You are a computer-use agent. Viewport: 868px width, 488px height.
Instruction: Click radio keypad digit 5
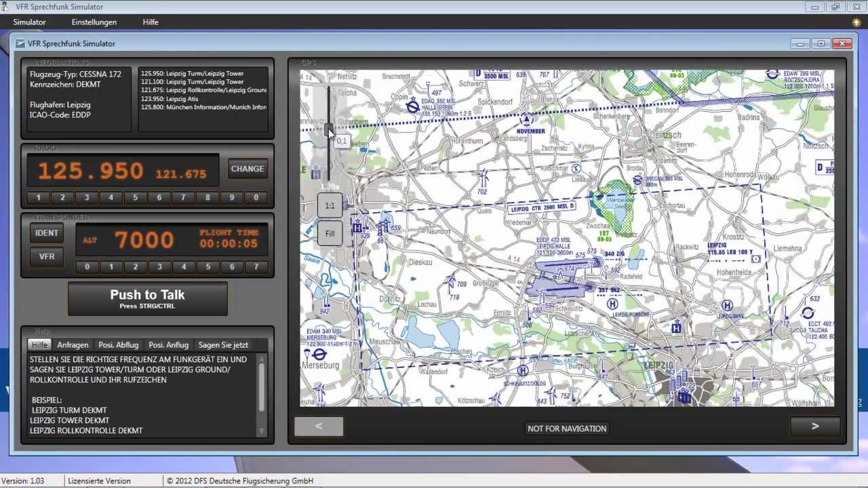click(135, 198)
